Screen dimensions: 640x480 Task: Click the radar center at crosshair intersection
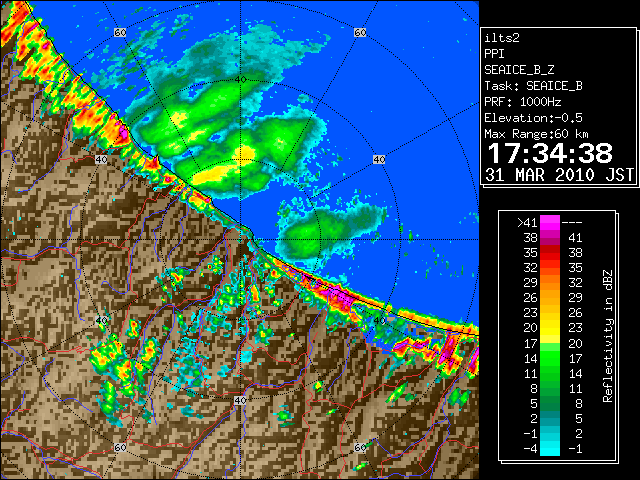click(x=240, y=240)
